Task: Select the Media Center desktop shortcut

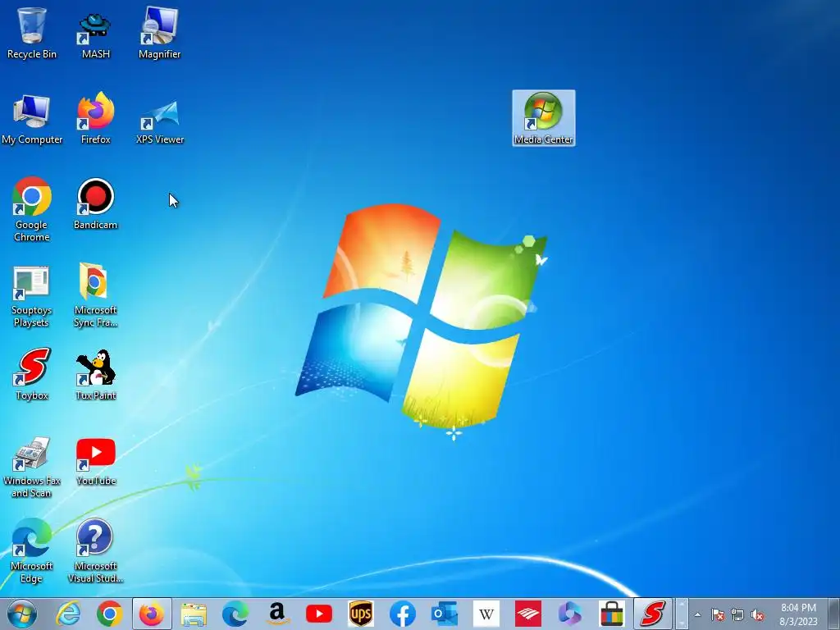Action: coord(544,118)
